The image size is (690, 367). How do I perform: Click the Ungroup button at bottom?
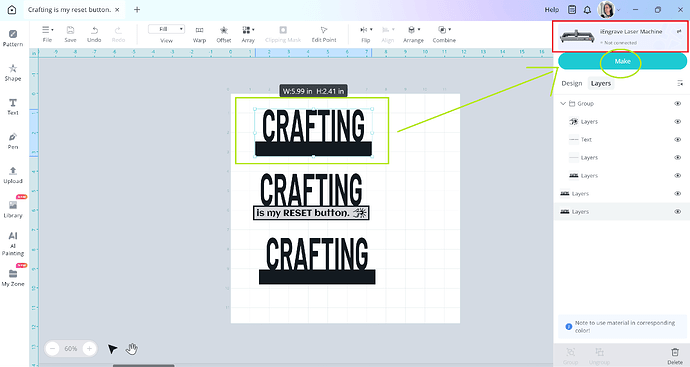pos(599,356)
